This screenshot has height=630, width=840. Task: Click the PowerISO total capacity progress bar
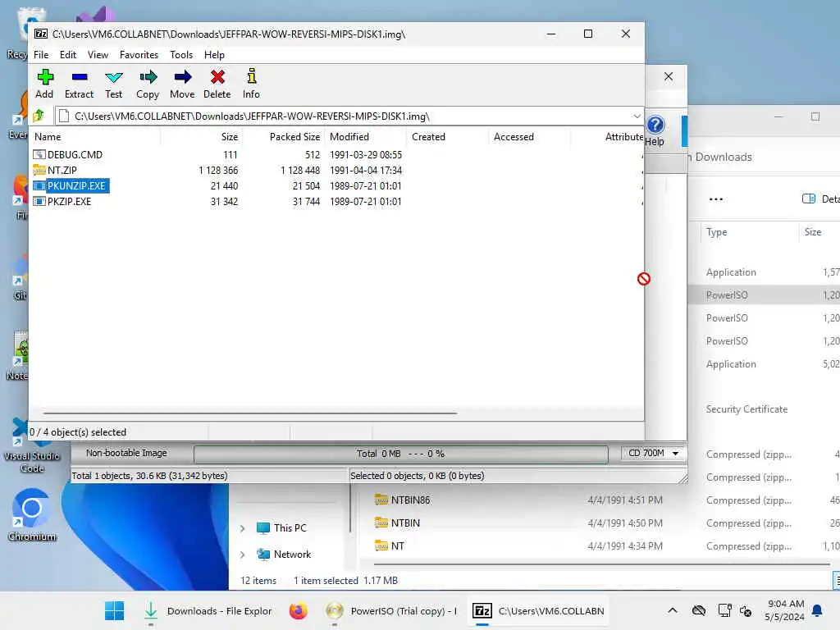point(400,454)
